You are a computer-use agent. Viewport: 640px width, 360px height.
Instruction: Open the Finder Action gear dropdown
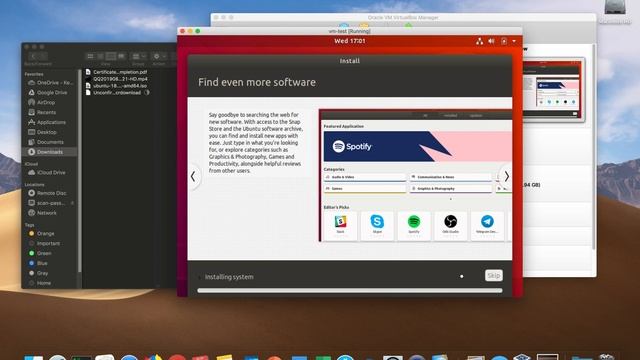[159, 56]
